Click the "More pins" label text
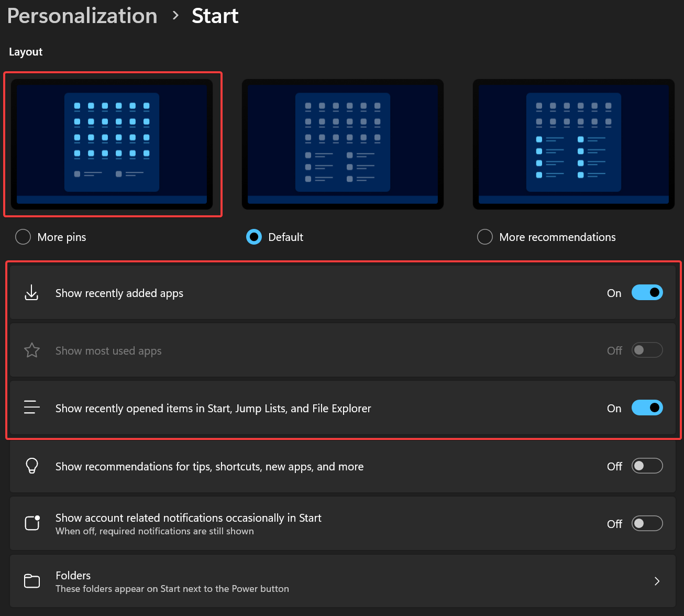684x616 pixels. point(62,237)
